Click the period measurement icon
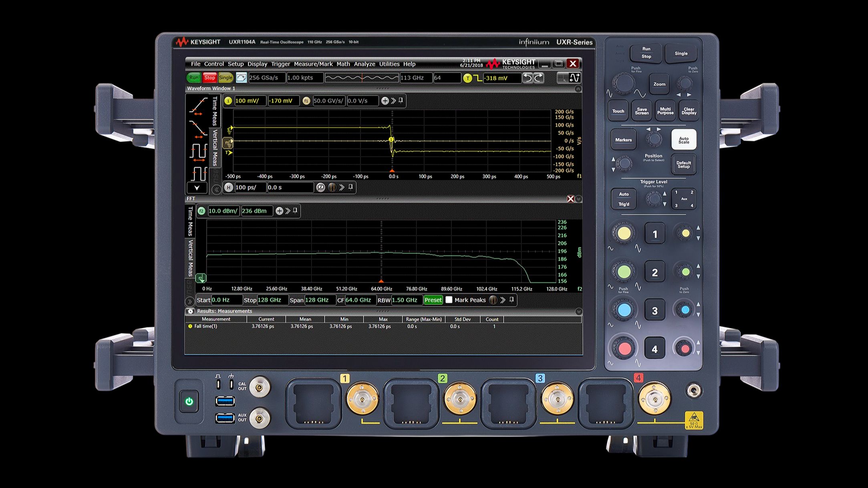868x488 pixels. pos(198,152)
